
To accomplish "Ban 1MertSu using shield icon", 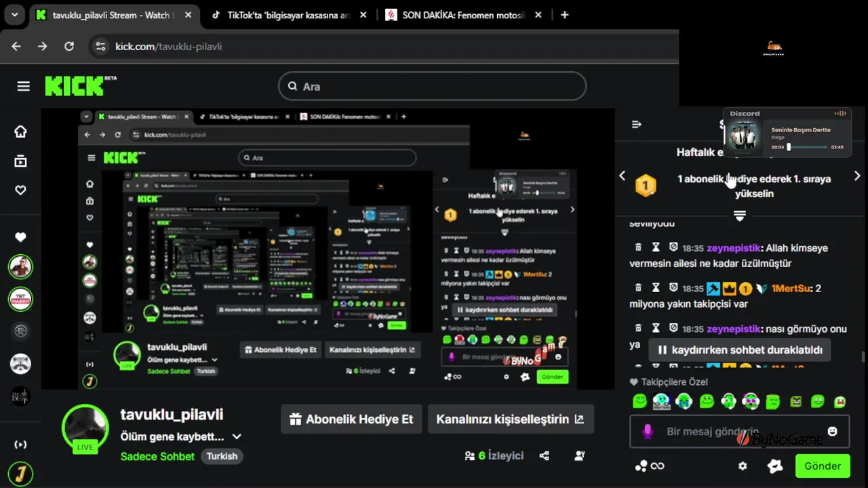I will (x=673, y=289).
